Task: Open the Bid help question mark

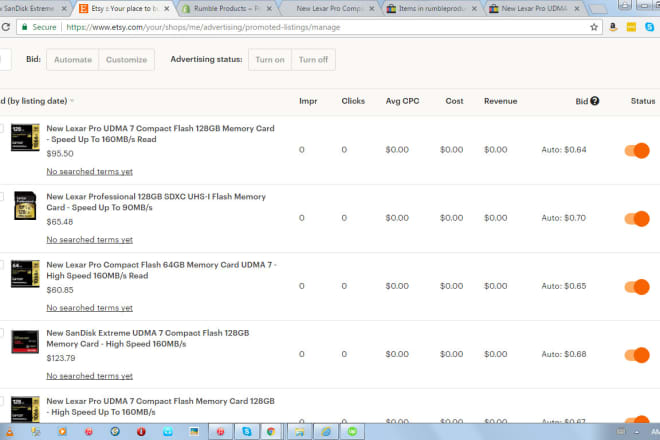Action: click(x=594, y=101)
